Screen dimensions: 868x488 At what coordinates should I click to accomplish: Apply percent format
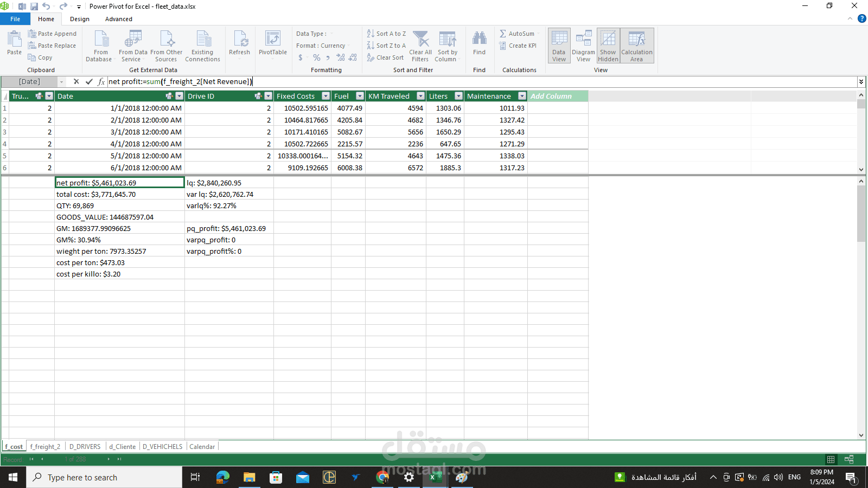316,57
